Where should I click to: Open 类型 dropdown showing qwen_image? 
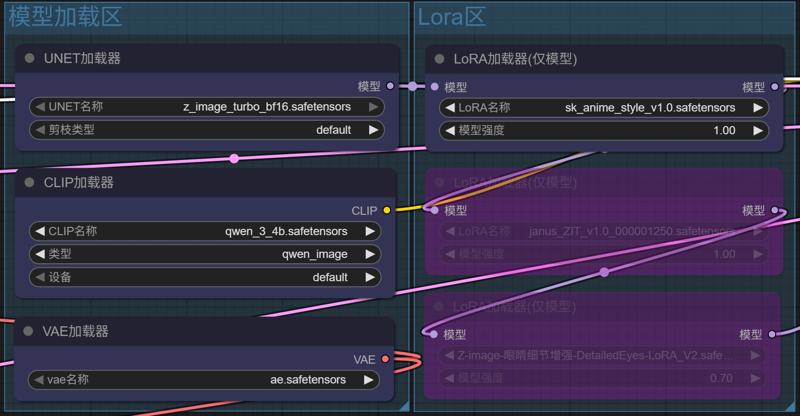(x=205, y=254)
